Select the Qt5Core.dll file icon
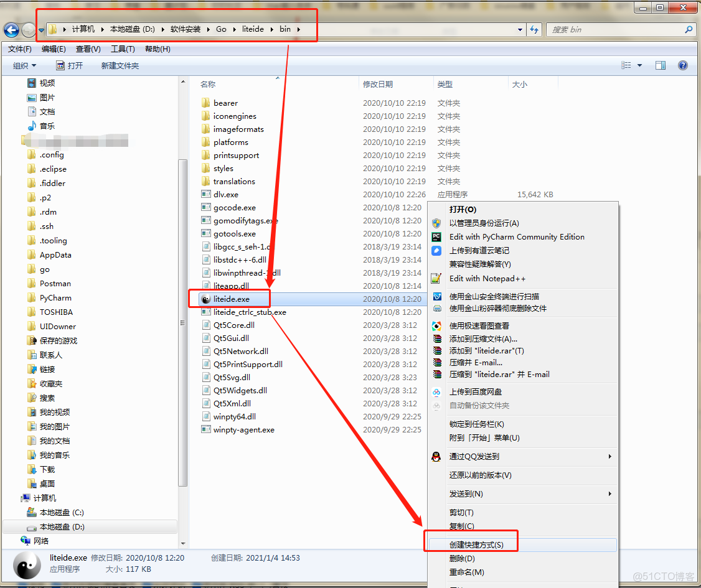Screen dimensions: 701x588 [x=206, y=325]
